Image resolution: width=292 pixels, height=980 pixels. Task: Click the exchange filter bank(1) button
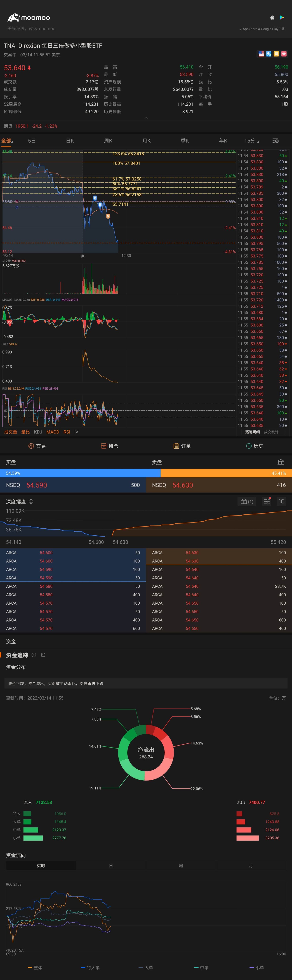[x=247, y=501]
